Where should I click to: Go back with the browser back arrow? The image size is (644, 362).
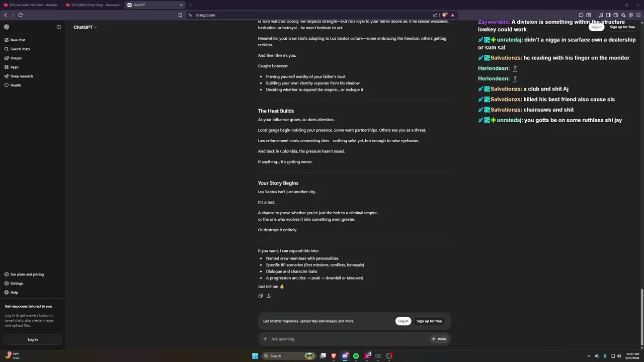(6, 15)
